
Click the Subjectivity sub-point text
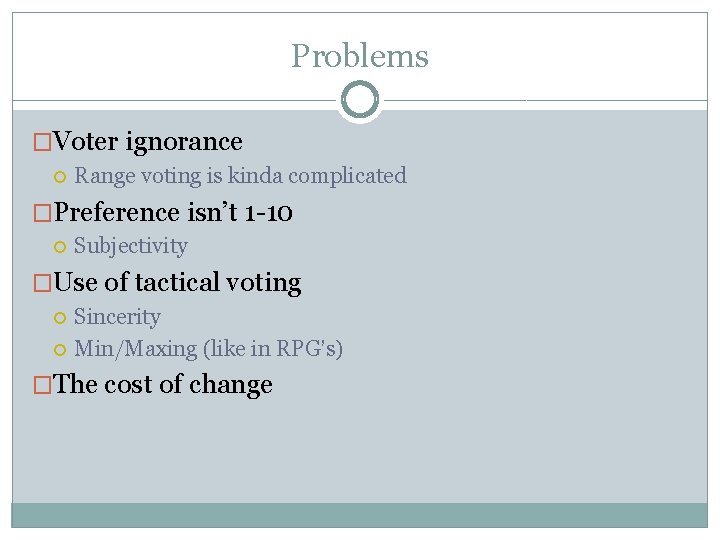click(x=130, y=246)
